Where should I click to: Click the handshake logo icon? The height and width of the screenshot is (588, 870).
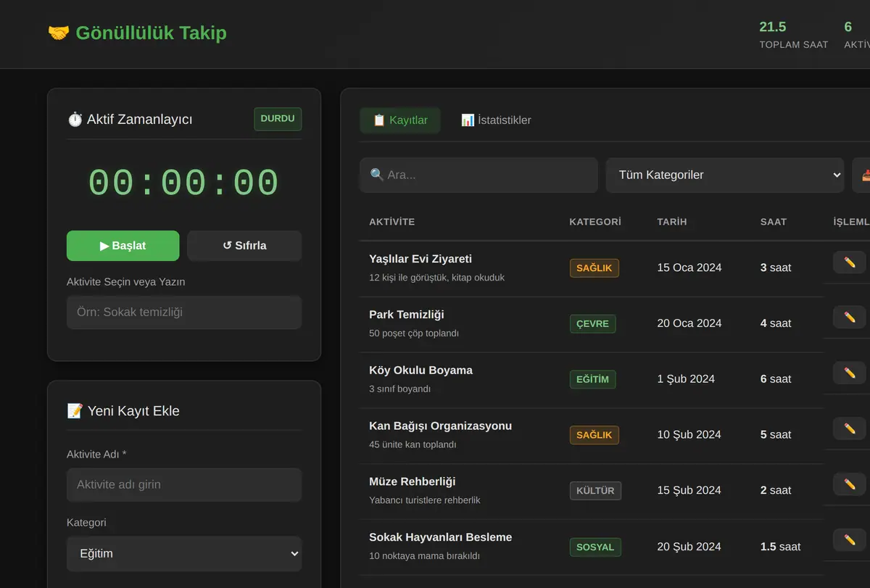(x=58, y=33)
